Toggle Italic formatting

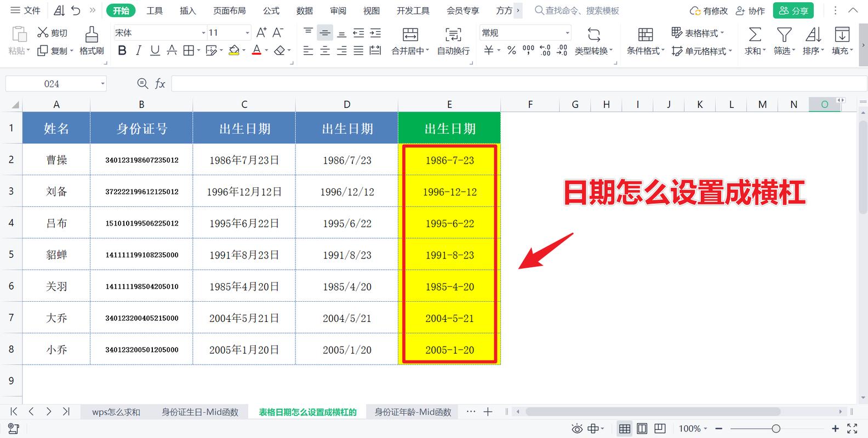point(139,51)
